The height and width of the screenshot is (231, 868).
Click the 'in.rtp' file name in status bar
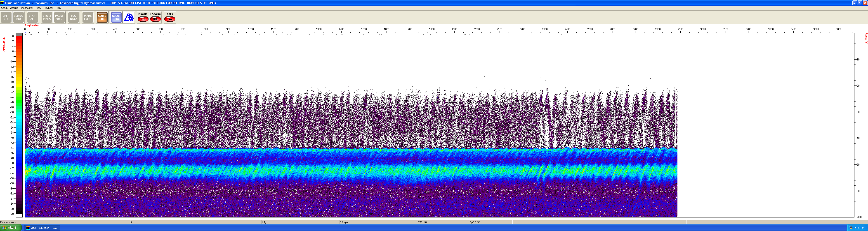tap(134, 222)
